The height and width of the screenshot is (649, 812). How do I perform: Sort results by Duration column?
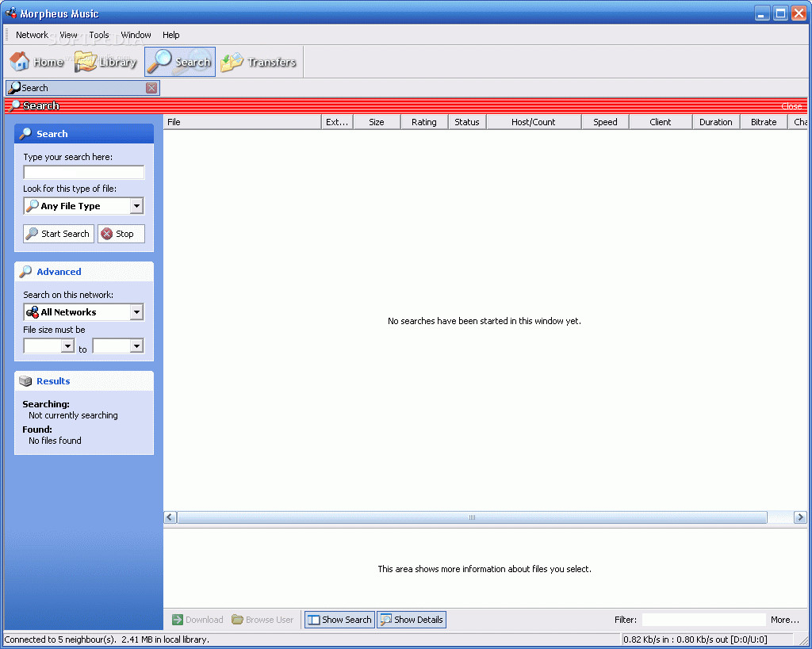tap(716, 122)
